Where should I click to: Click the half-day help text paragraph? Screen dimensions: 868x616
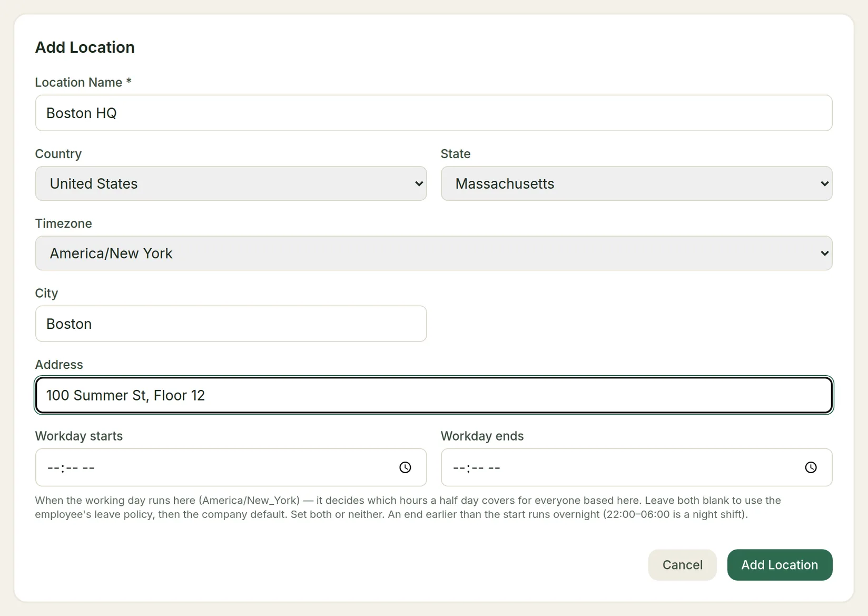click(x=408, y=507)
